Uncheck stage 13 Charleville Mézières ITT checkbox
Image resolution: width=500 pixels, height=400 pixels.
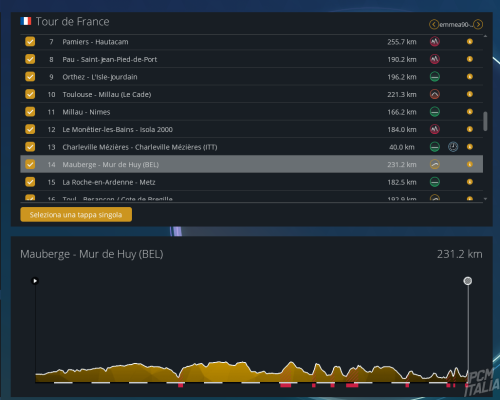click(30, 147)
